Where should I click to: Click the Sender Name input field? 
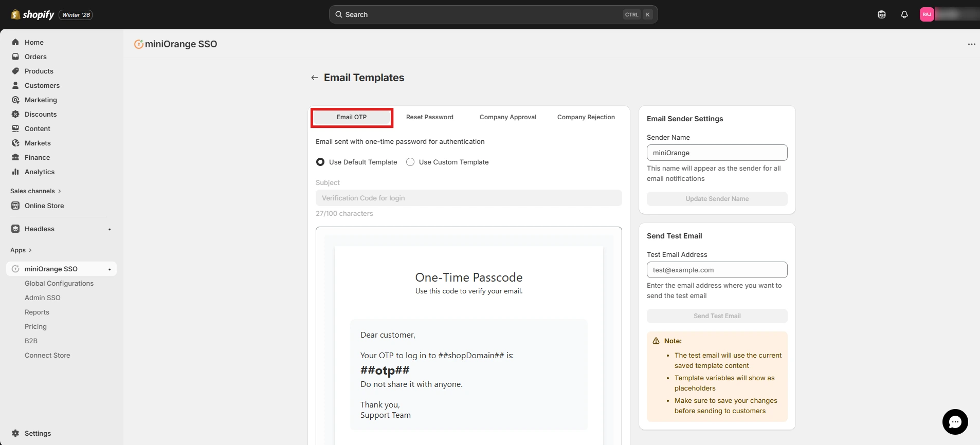click(x=717, y=153)
